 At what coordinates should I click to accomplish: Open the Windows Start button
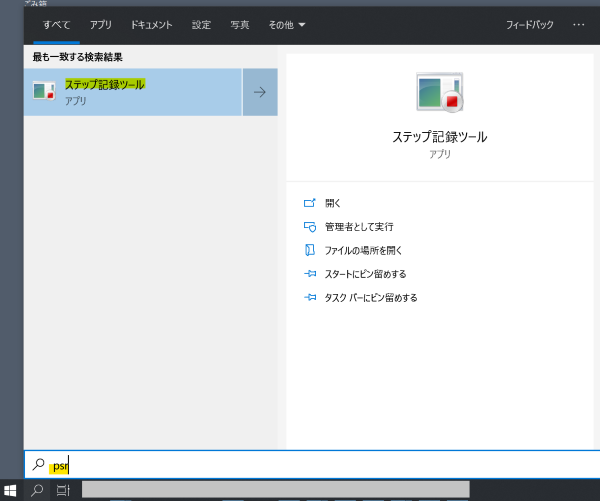(10, 490)
